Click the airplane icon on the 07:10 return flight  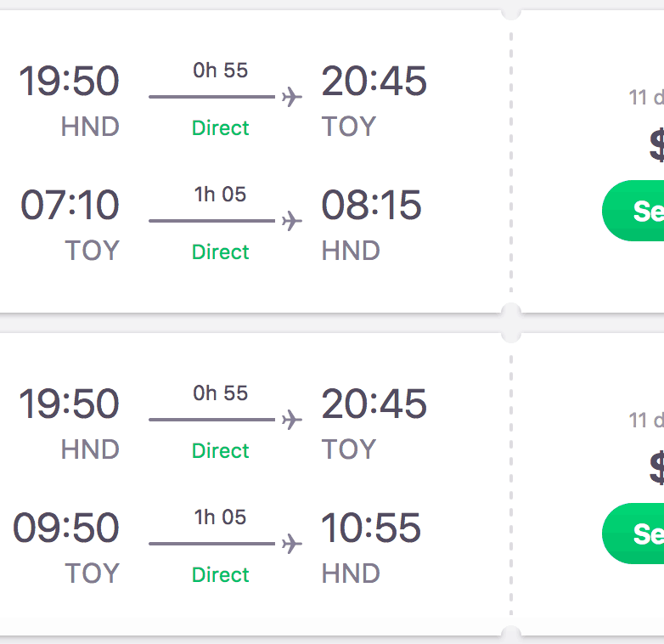click(291, 221)
